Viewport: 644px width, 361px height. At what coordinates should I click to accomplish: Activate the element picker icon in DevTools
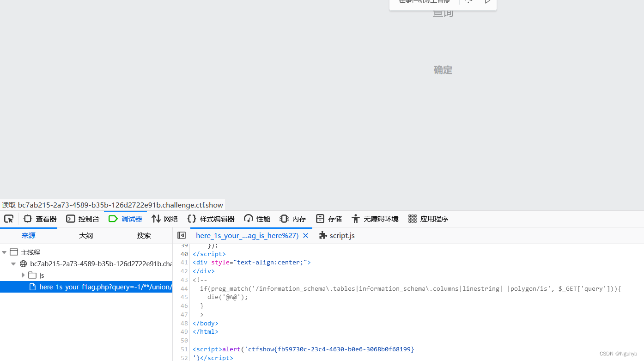[x=9, y=219]
